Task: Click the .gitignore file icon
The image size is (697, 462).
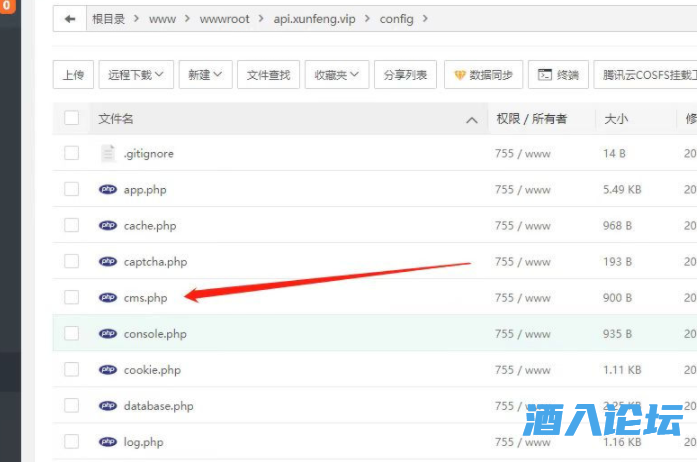Action: coord(108,153)
